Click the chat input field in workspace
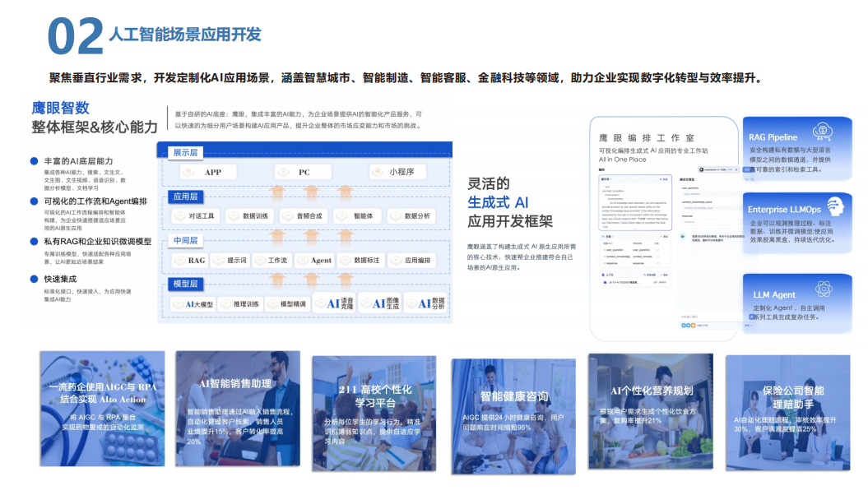This screenshot has width=868, height=495. click(701, 317)
